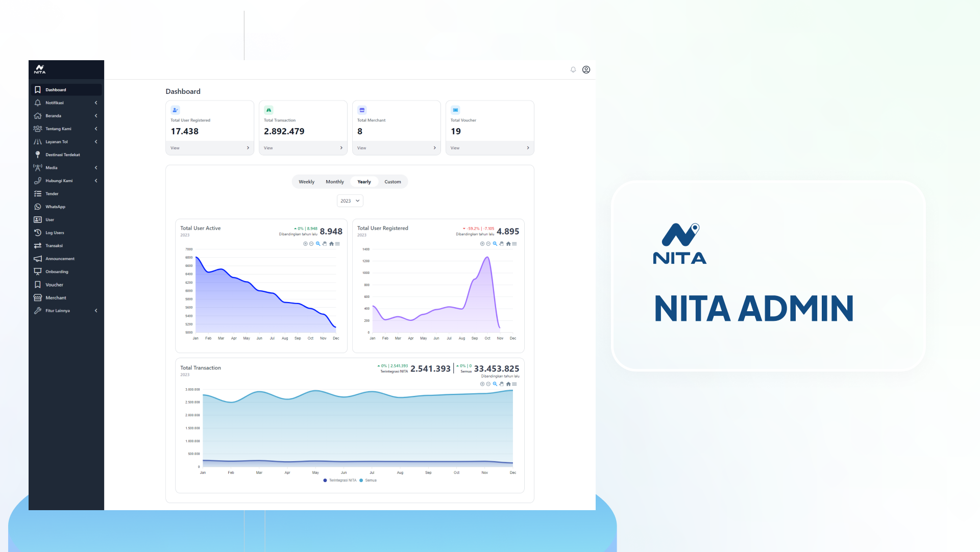Switch to the Monthly tab
This screenshot has height=552, width=980.
pyautogui.click(x=335, y=182)
